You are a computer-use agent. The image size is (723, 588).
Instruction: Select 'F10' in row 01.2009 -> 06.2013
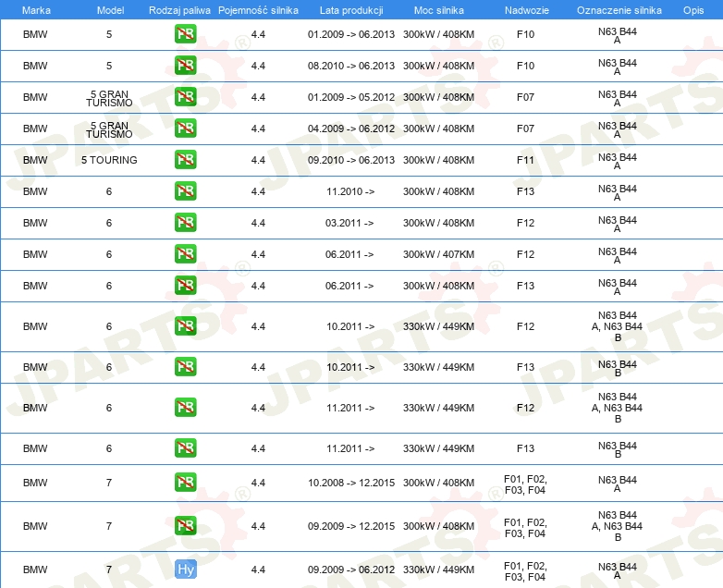[x=525, y=34]
